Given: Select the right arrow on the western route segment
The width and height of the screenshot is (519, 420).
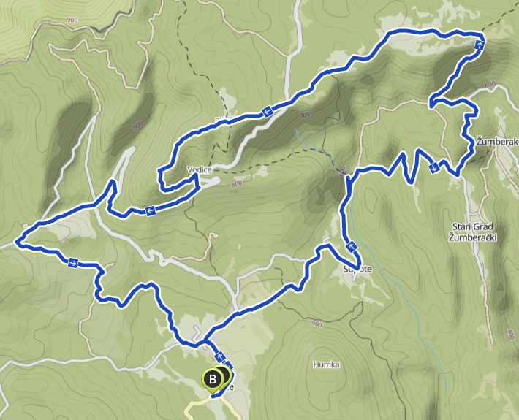Looking at the screenshot, I should coord(73,263).
